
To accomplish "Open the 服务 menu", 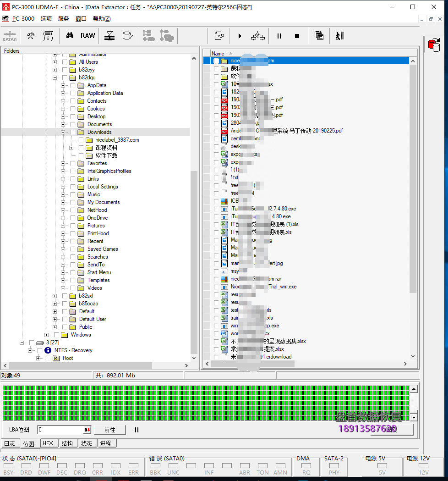I will 63,19.
